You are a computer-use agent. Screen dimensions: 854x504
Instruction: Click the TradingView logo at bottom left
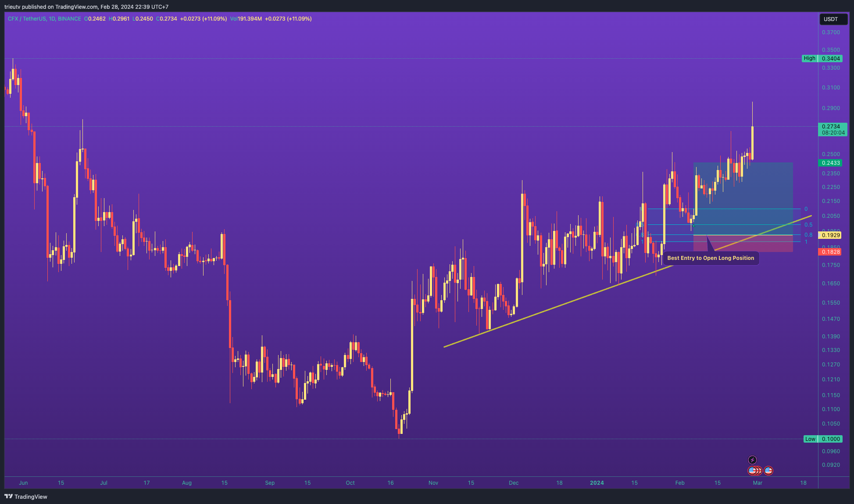tap(26, 497)
